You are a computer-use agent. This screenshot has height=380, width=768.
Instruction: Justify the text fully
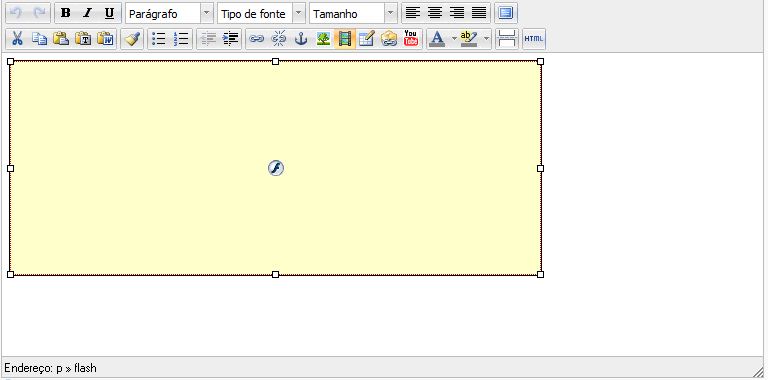click(x=479, y=13)
